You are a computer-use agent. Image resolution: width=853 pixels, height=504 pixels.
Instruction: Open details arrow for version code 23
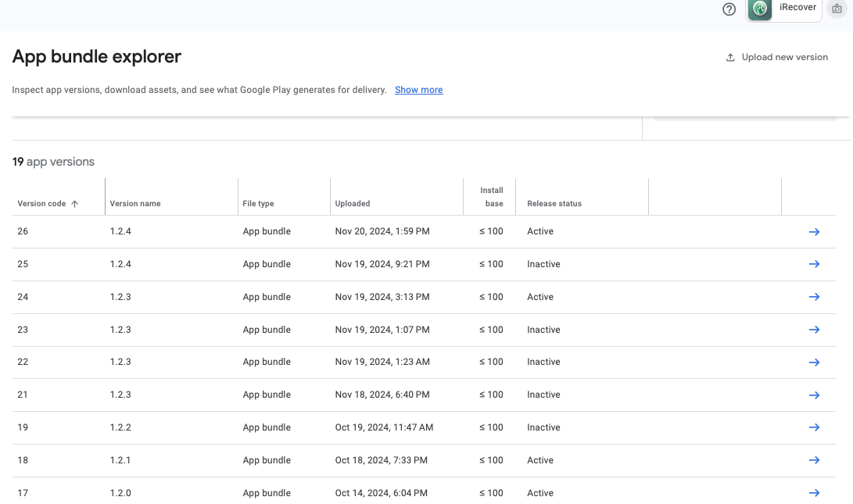pos(814,330)
